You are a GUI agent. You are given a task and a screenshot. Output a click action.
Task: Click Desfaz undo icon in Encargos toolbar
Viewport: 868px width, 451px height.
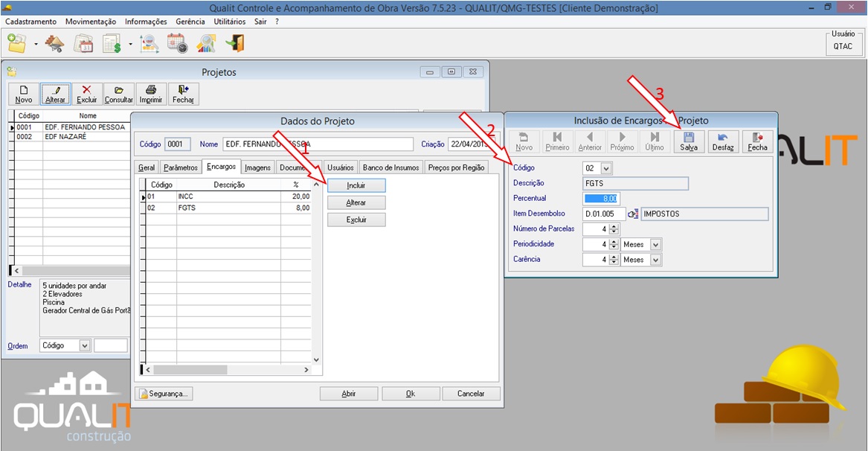[723, 142]
